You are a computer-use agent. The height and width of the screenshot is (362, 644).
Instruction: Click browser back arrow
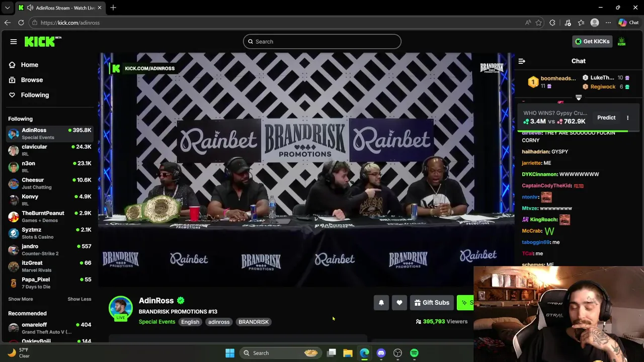pos(8,23)
